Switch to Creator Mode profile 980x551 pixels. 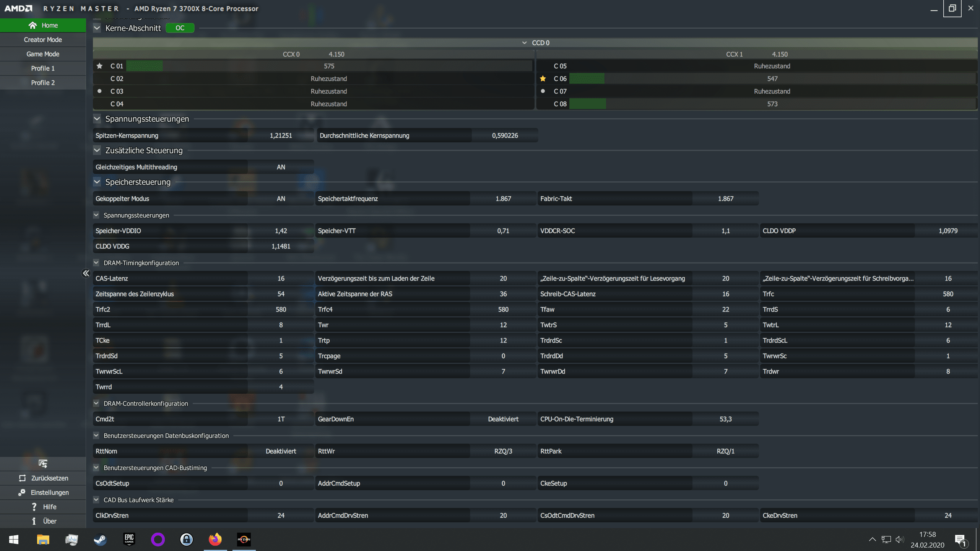pos(43,40)
